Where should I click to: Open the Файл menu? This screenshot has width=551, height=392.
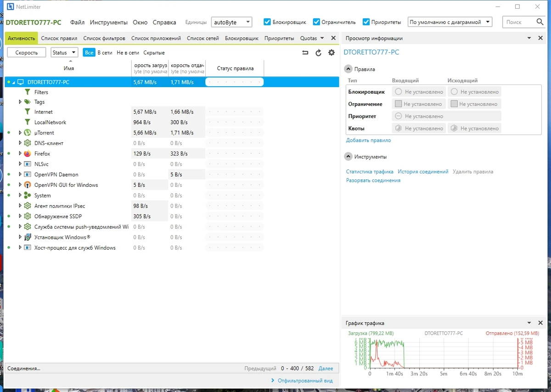coord(77,22)
